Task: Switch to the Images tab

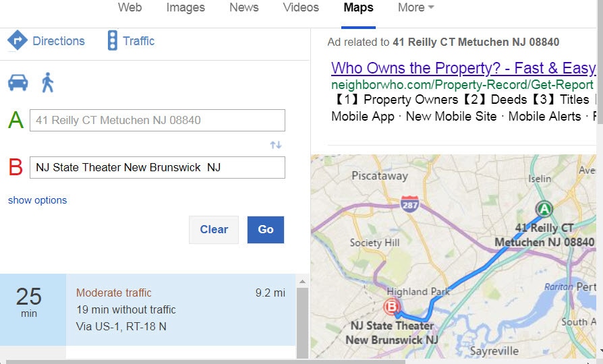Action: [x=185, y=7]
